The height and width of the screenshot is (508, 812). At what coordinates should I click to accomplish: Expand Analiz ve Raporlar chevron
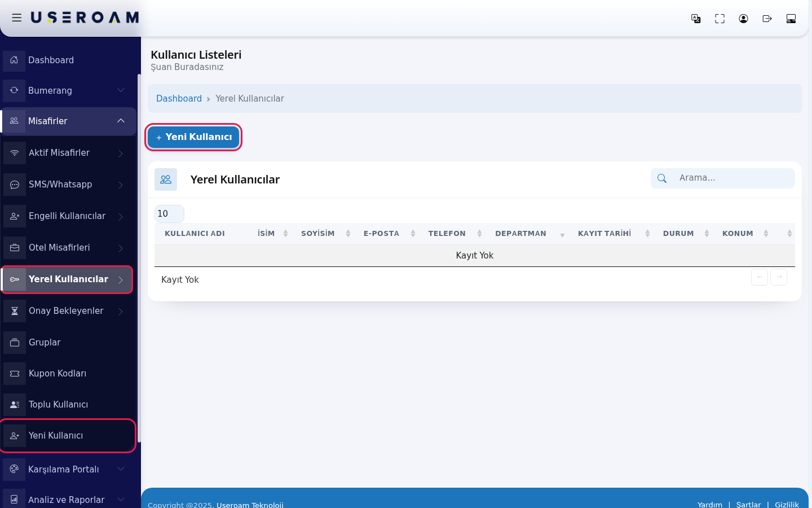point(121,500)
